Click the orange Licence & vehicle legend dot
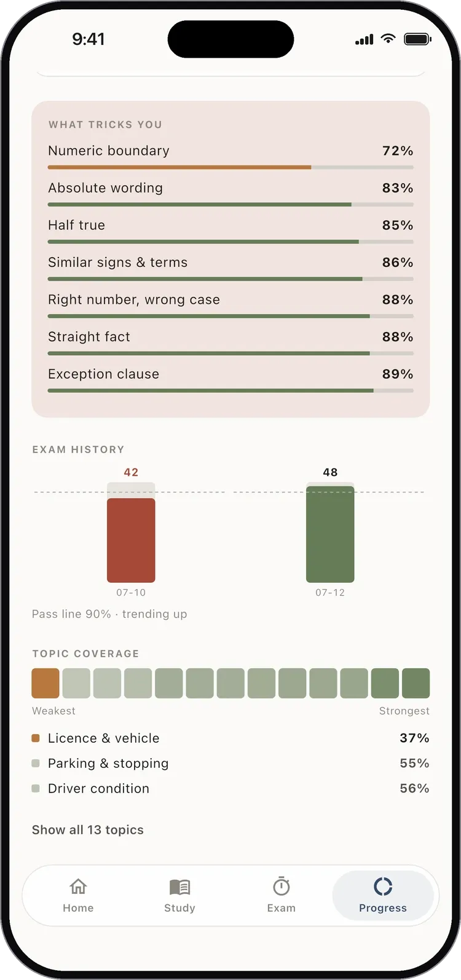The height and width of the screenshot is (980, 461). click(x=36, y=738)
